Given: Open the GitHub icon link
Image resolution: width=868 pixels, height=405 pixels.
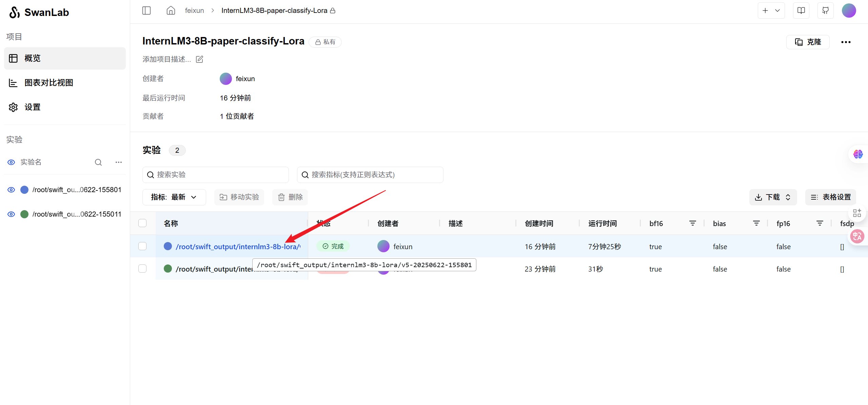Looking at the screenshot, I should pos(826,11).
